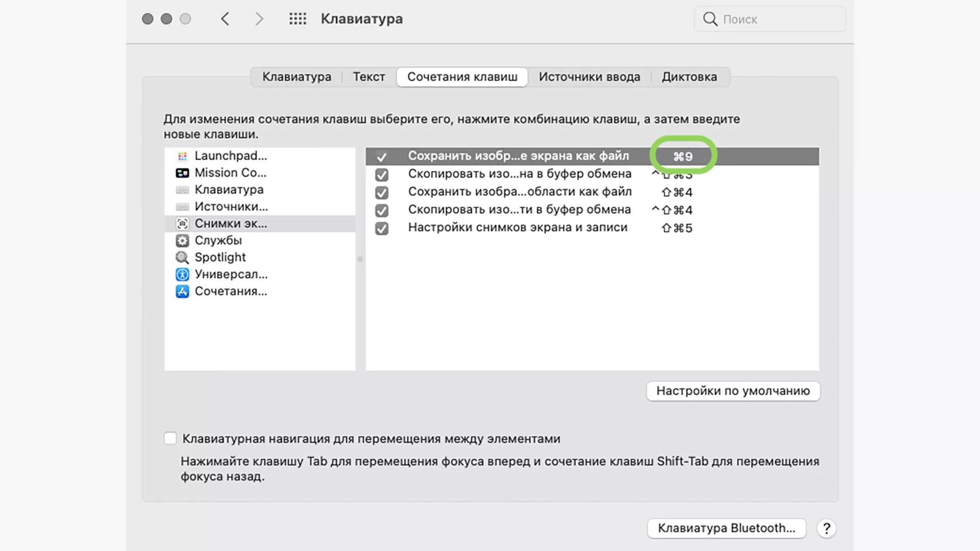Switch to the Текст tab

tap(369, 77)
